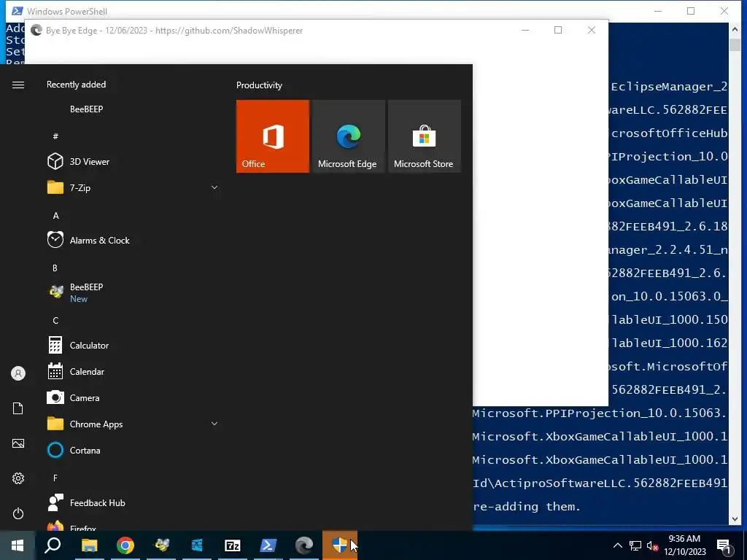
Task: Open the Microsoft Store tile
Action: (x=425, y=136)
